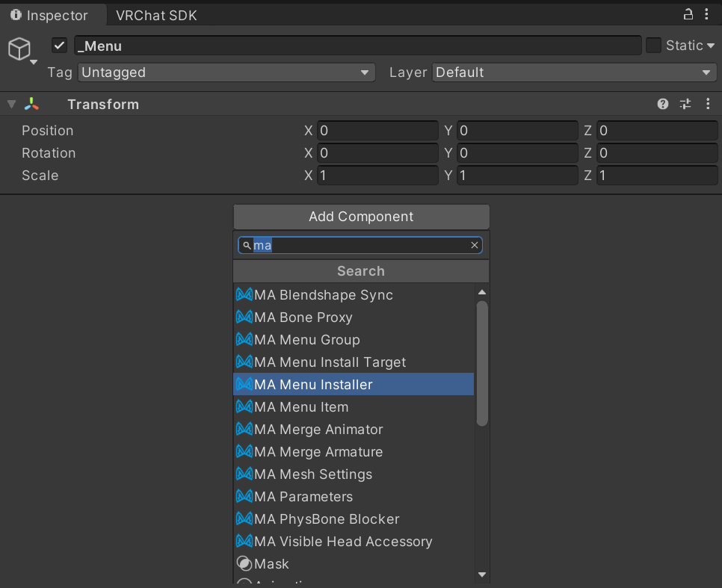Image resolution: width=722 pixels, height=588 pixels.
Task: Click the Search header bar
Action: 361,271
